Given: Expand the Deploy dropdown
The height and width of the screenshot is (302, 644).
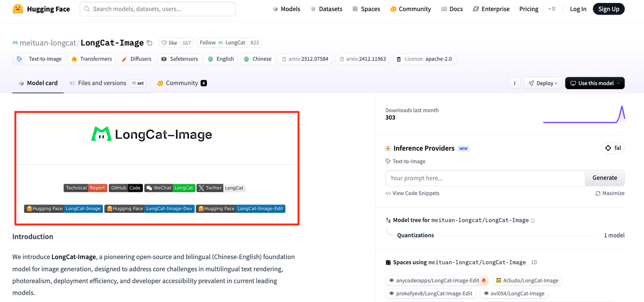Looking at the screenshot, I should tap(543, 83).
